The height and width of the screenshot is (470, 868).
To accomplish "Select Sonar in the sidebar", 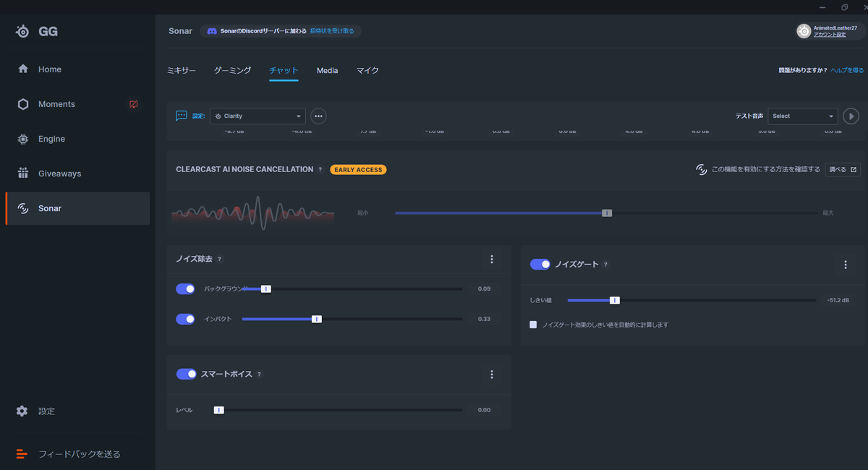I will coord(77,208).
